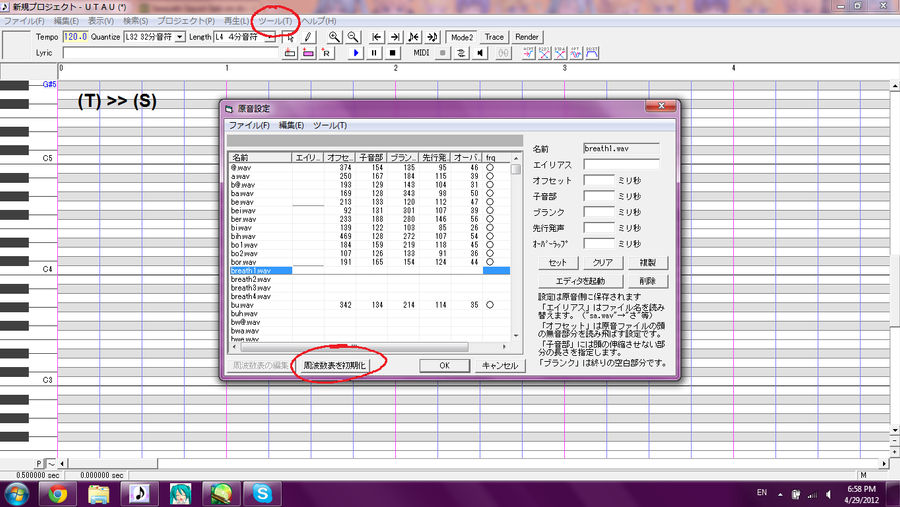Click the 削除 button
This screenshot has width=900, height=507.
tap(647, 281)
